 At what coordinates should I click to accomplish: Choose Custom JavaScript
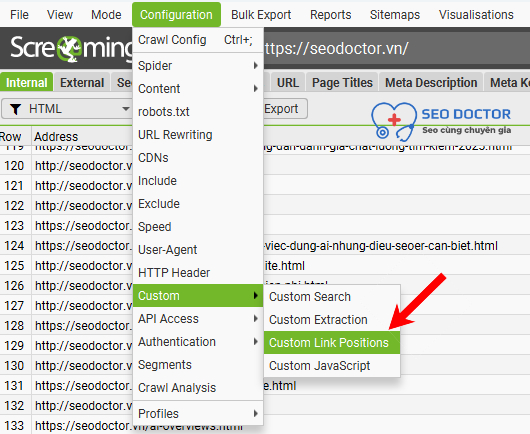pos(332,365)
